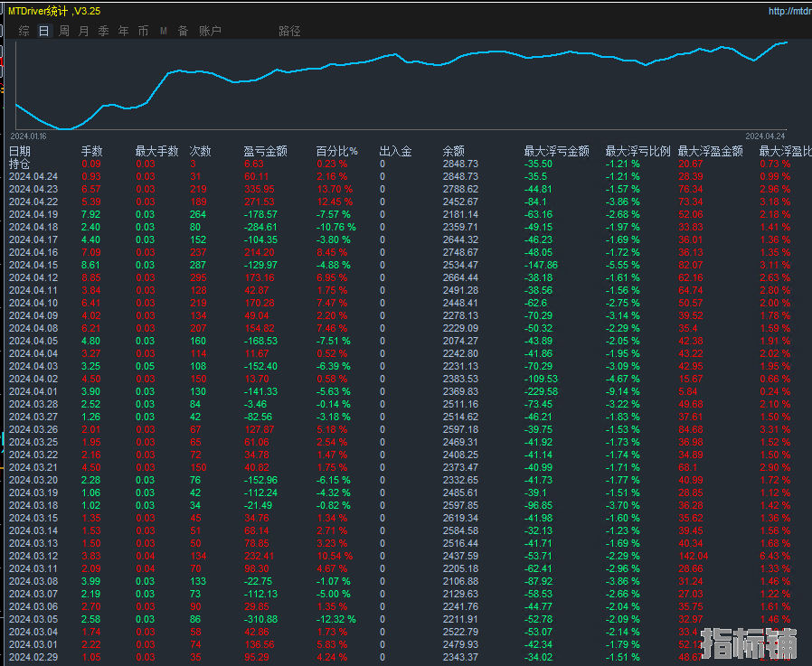The image size is (812, 666).
Task: Click the 2024.01.16 start date on chart
Action: (x=28, y=136)
